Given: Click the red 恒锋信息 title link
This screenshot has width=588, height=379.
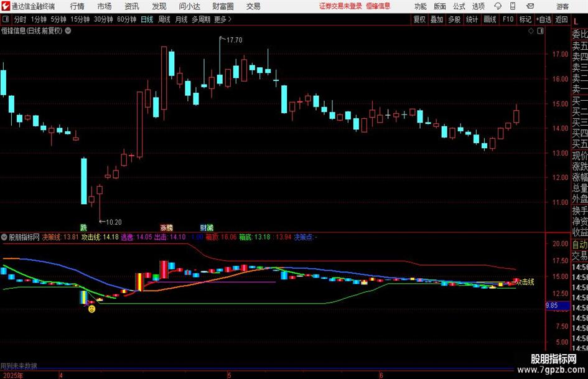Looking at the screenshot, I should 378,6.
